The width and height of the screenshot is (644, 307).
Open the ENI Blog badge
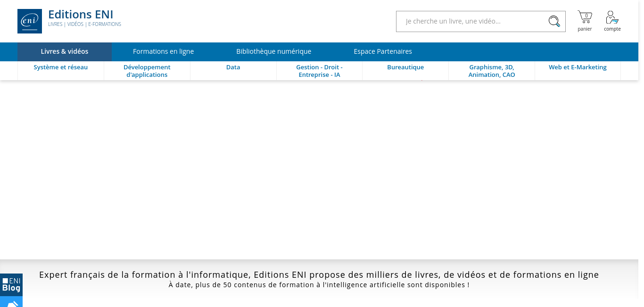point(11,284)
